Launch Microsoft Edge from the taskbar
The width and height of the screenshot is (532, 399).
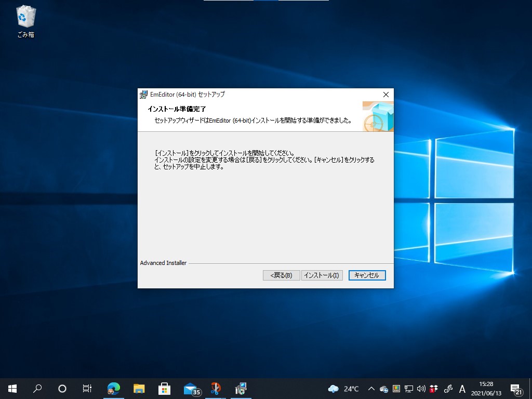tap(113, 388)
